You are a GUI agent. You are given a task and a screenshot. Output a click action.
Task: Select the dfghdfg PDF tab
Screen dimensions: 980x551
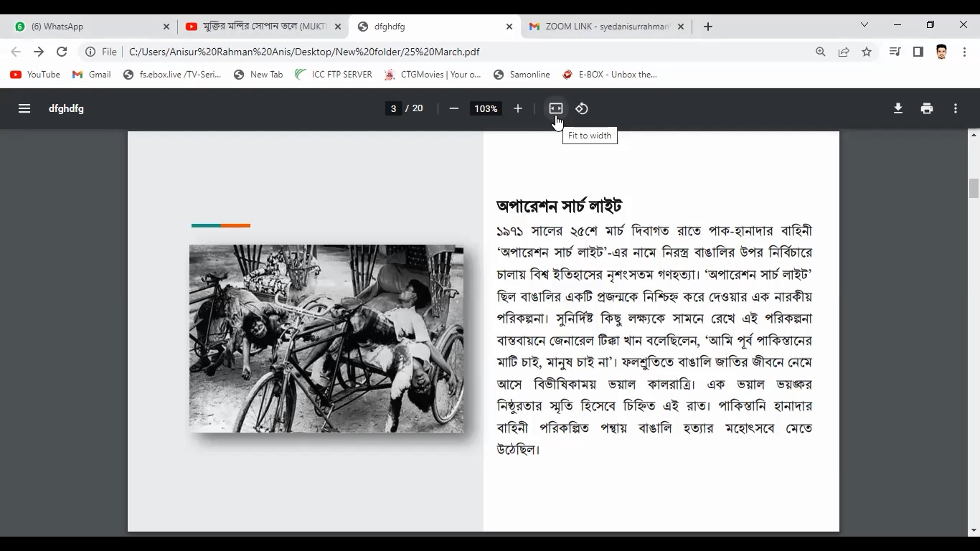click(x=433, y=27)
